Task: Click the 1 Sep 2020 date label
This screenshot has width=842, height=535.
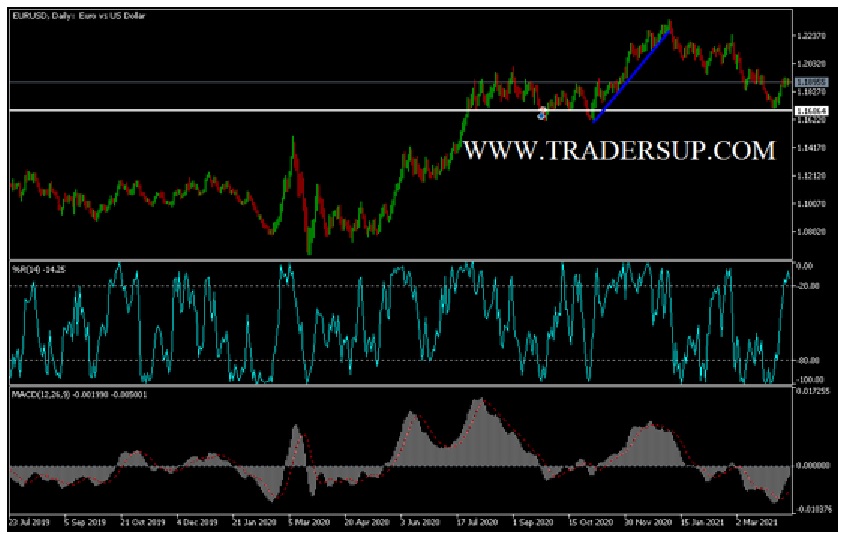Action: [x=533, y=522]
